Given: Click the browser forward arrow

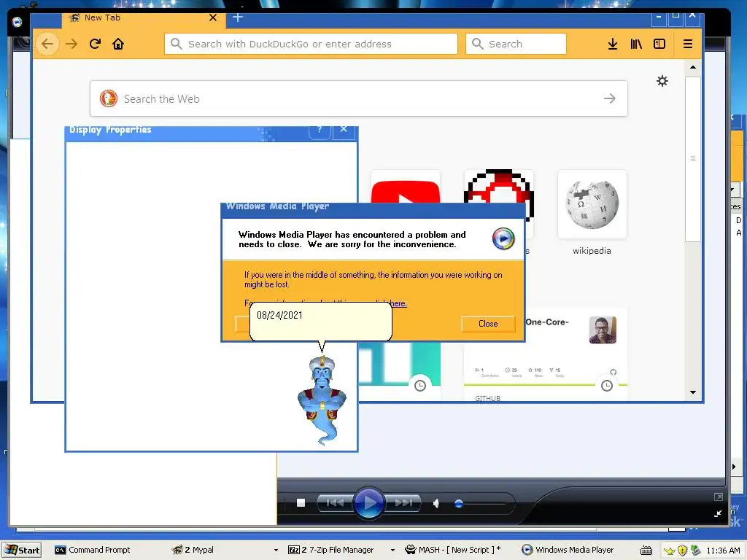Looking at the screenshot, I should (71, 44).
